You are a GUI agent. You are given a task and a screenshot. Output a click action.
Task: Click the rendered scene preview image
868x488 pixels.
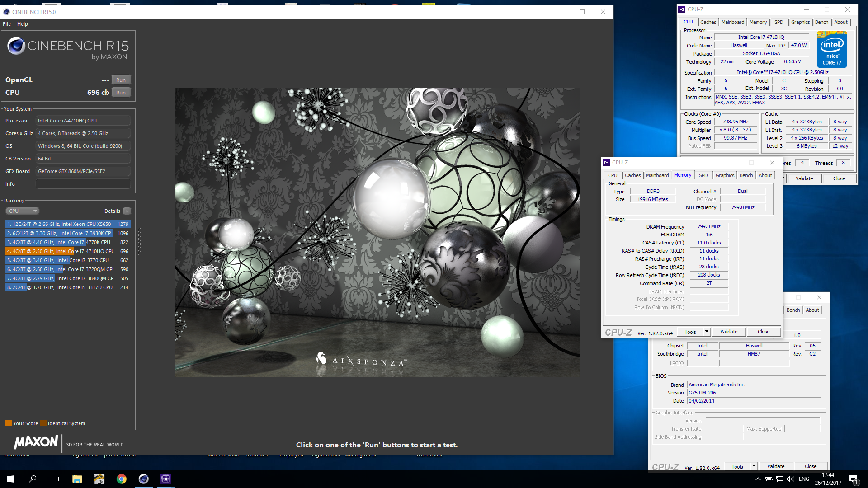[x=377, y=232]
